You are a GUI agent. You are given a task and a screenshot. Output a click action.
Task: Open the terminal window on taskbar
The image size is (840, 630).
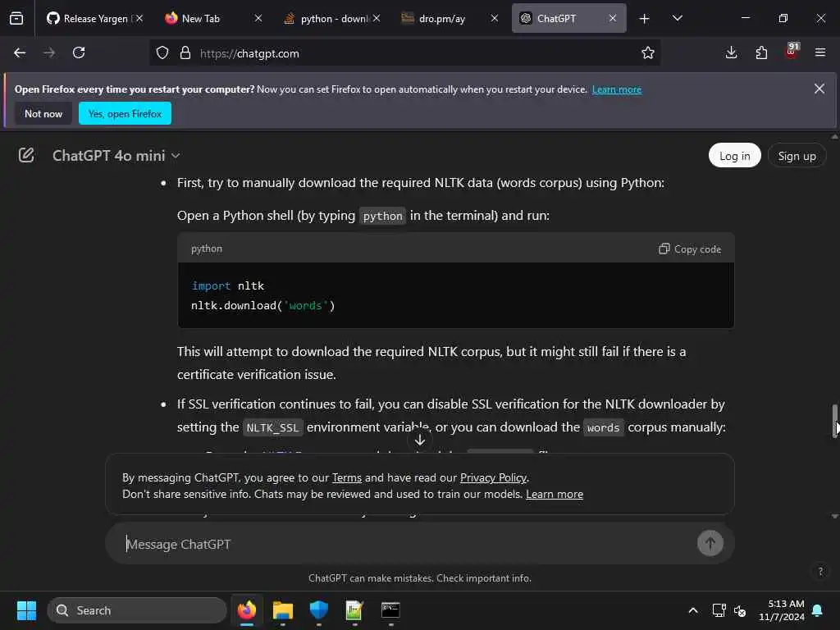click(x=390, y=610)
